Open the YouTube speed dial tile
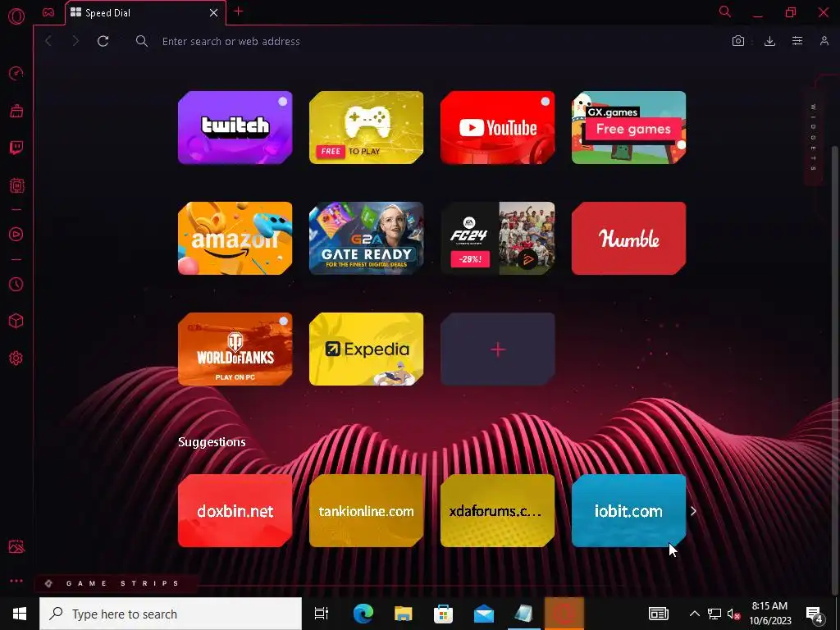 (498, 127)
